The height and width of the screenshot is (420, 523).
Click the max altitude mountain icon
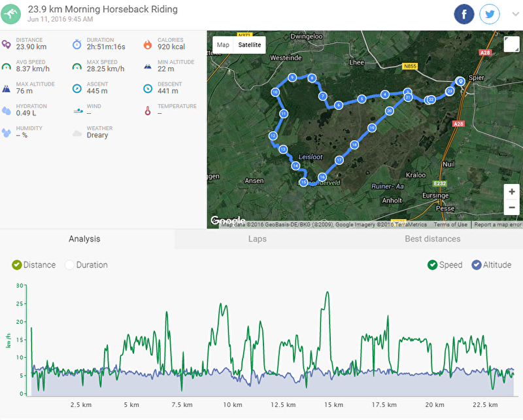tap(7, 88)
